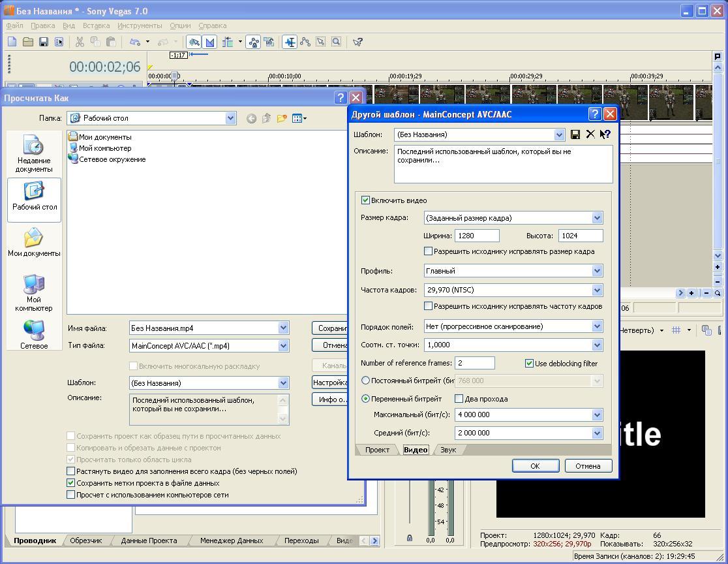
Task: Click OK in the template dialog
Action: (536, 466)
